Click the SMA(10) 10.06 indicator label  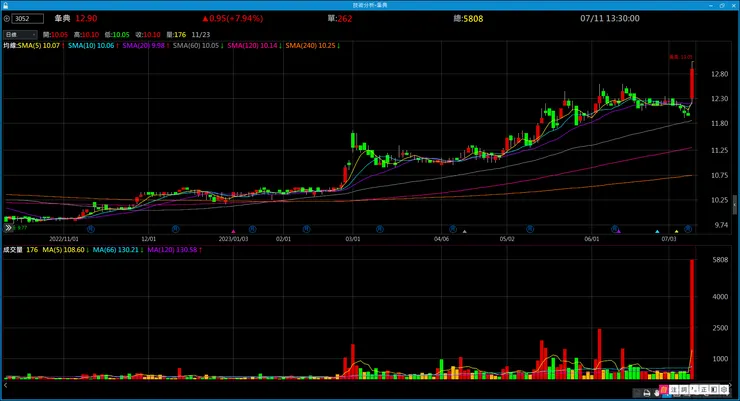[x=91, y=46]
